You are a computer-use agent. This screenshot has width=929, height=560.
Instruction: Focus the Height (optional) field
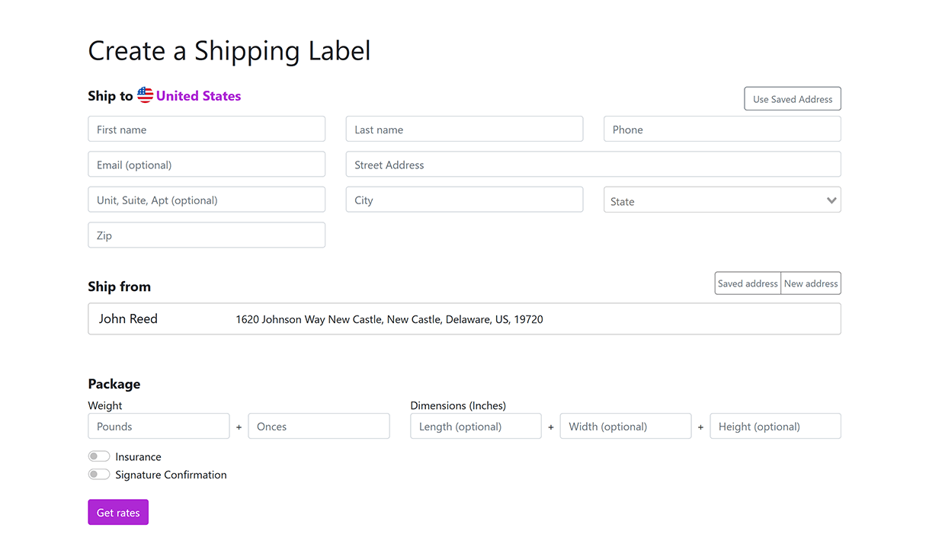(775, 427)
